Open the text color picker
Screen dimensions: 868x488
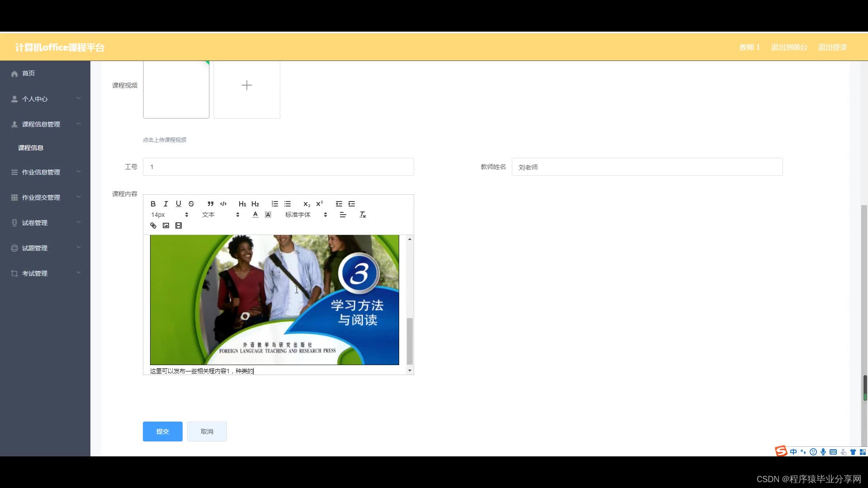(255, 215)
